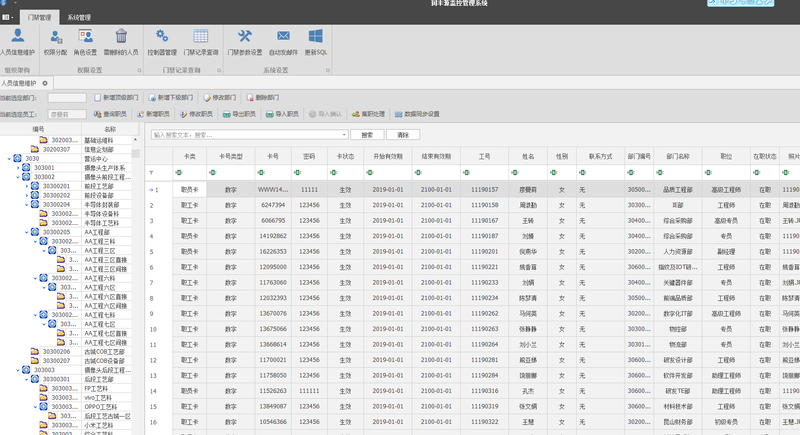800x435 pixels.
Task: Click the tree 名称 column header
Action: [x=110, y=129]
